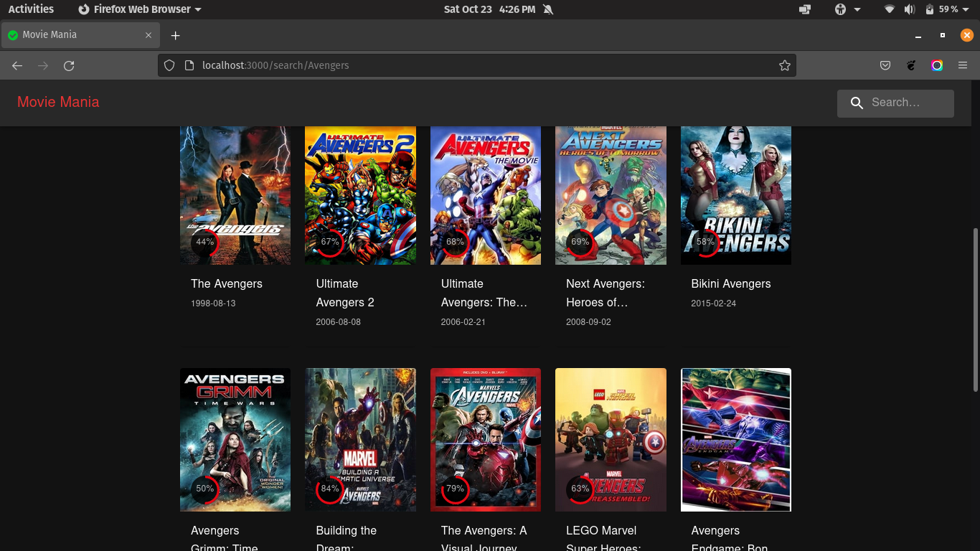Open The Avengers 1998 poster

(x=235, y=195)
